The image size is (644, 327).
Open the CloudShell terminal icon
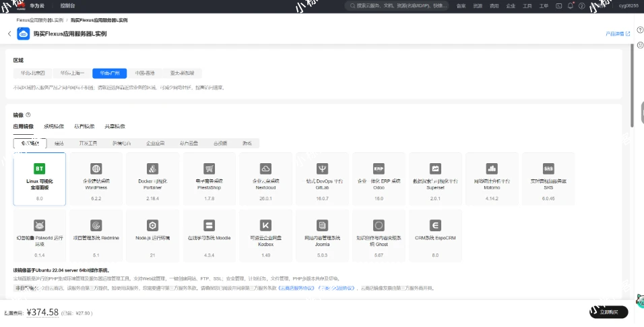click(558, 6)
